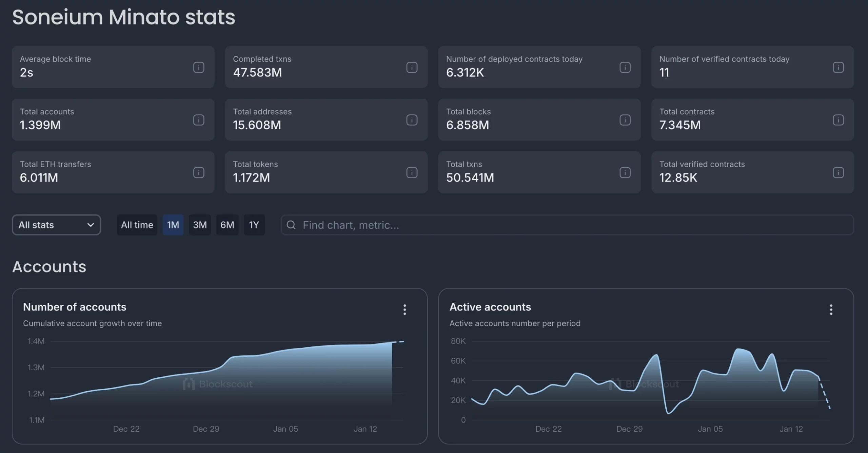868x453 pixels.
Task: Click the 7.345M total contracts value
Action: click(x=680, y=125)
